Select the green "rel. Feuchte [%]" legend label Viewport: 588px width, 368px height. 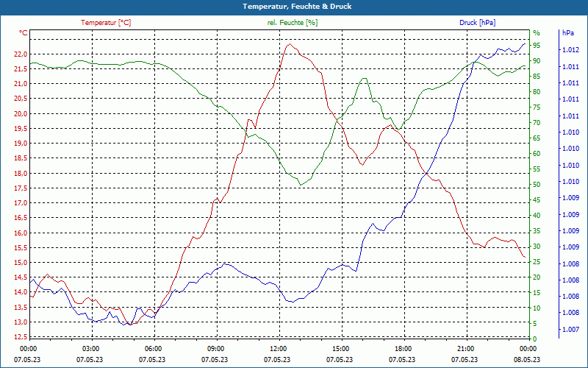[x=292, y=23]
